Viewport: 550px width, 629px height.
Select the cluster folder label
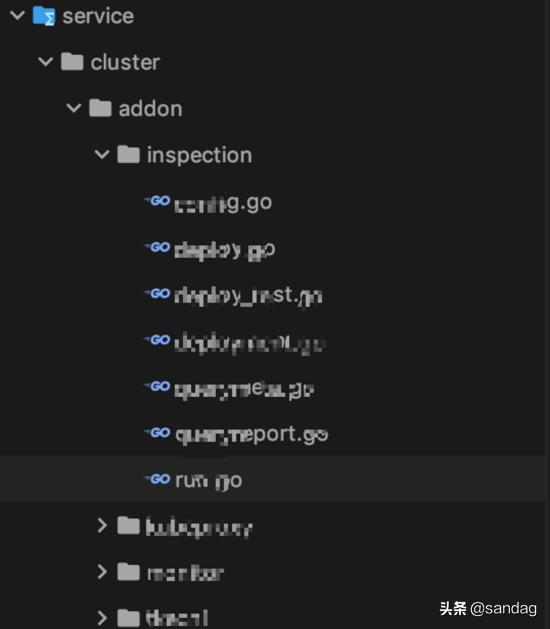tap(125, 63)
